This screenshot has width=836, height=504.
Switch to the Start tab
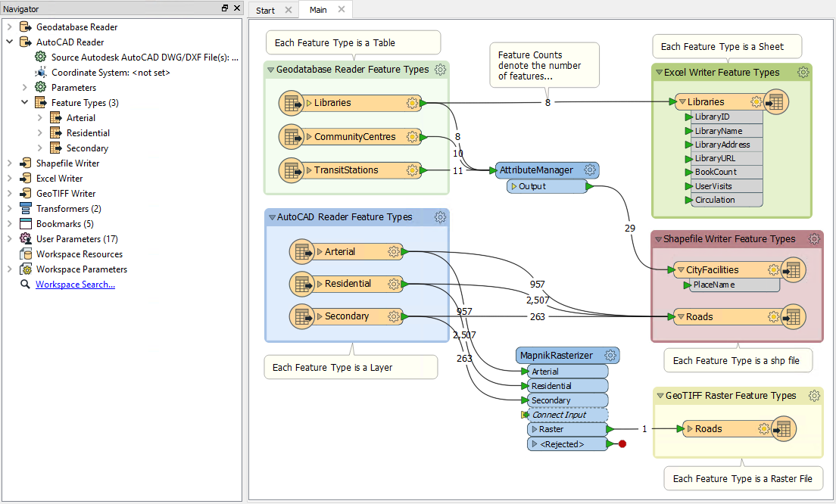pyautogui.click(x=265, y=10)
